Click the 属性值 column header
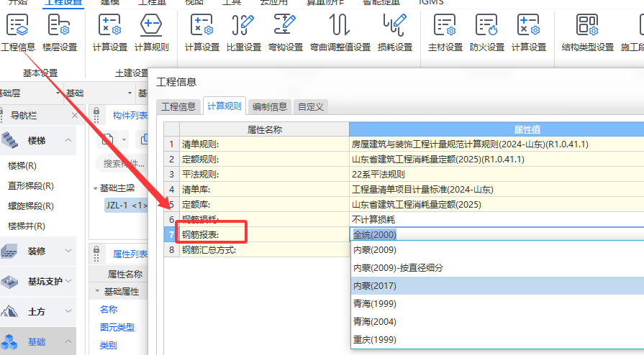Image resolution: width=644 pixels, height=355 pixels. click(x=496, y=129)
